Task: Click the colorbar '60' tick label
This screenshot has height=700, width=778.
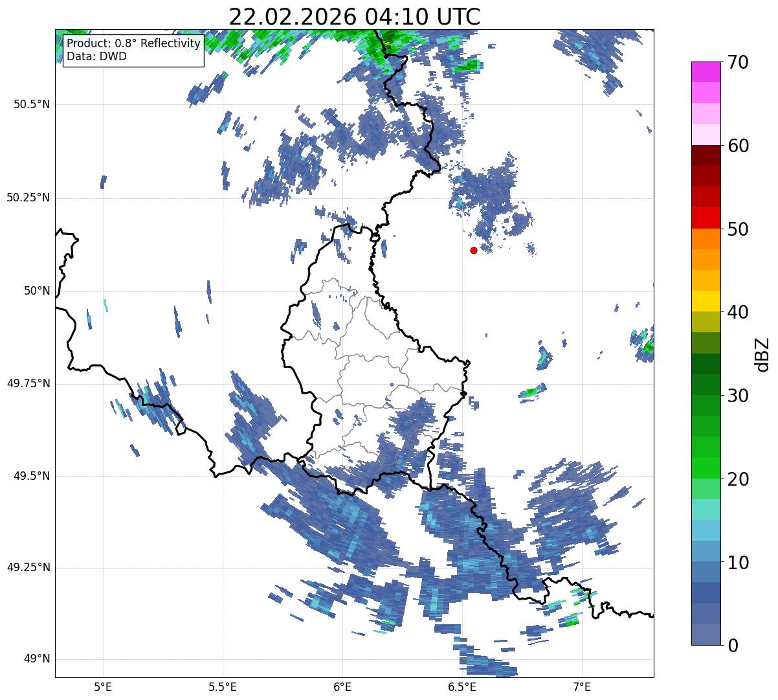Action: [738, 146]
